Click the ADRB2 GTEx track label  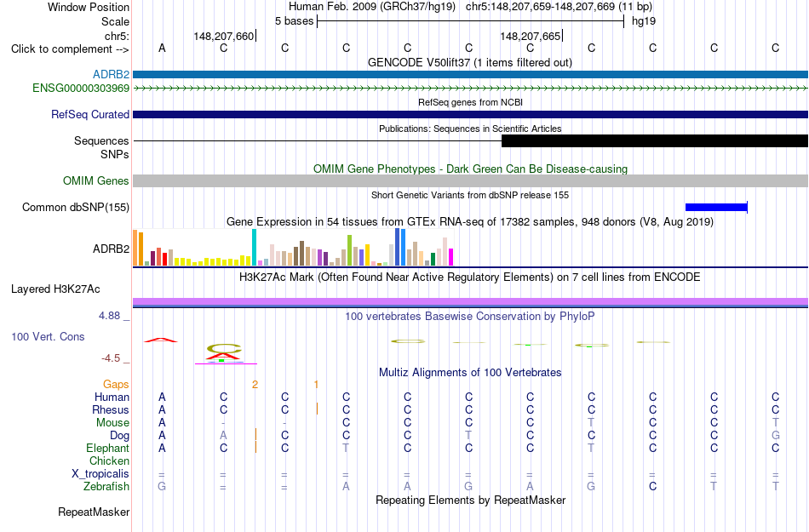tap(111, 249)
